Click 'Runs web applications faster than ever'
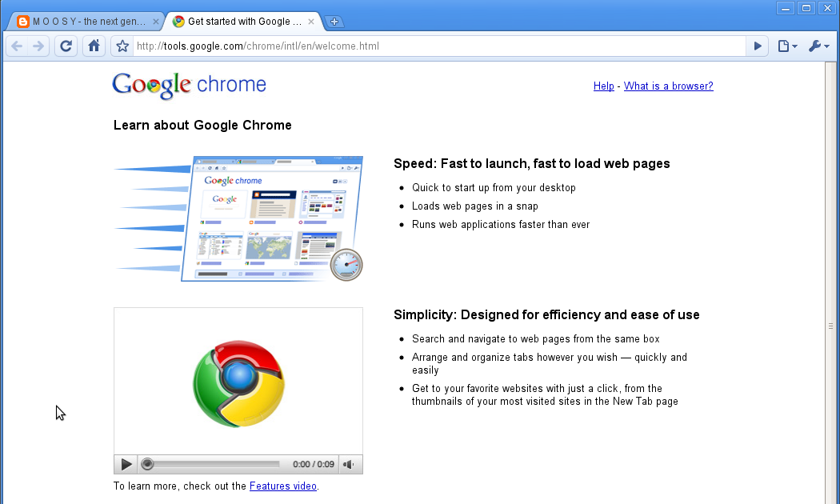 click(x=500, y=225)
